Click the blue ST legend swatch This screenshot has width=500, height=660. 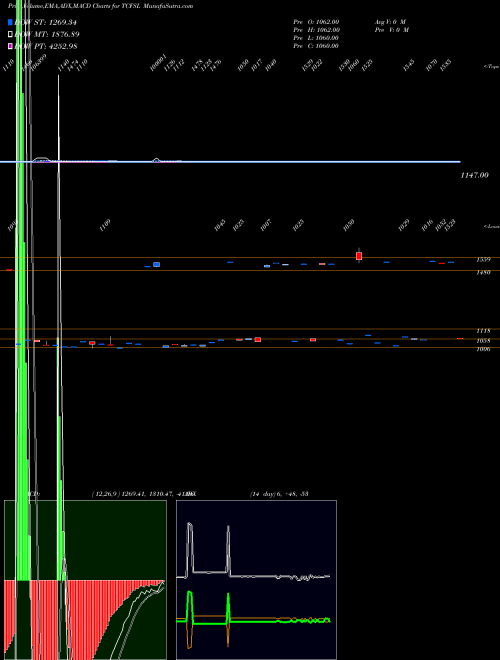point(10,22)
